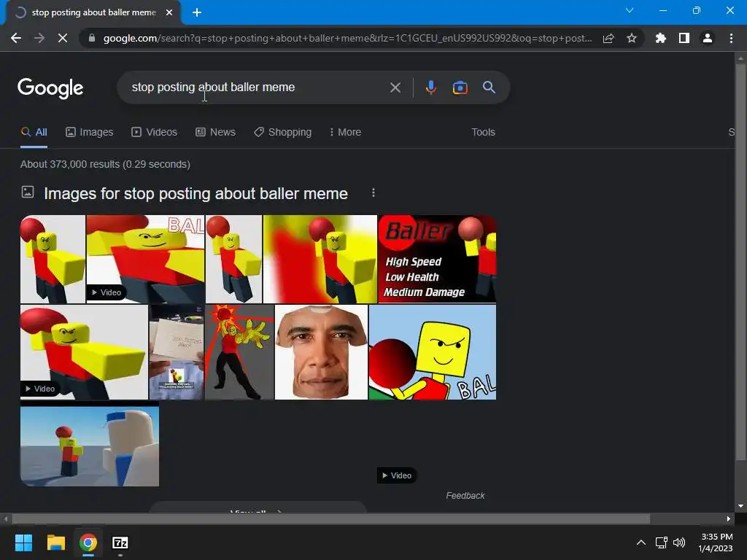Click the lone Video badge
Image resolution: width=747 pixels, height=560 pixels.
[397, 475]
